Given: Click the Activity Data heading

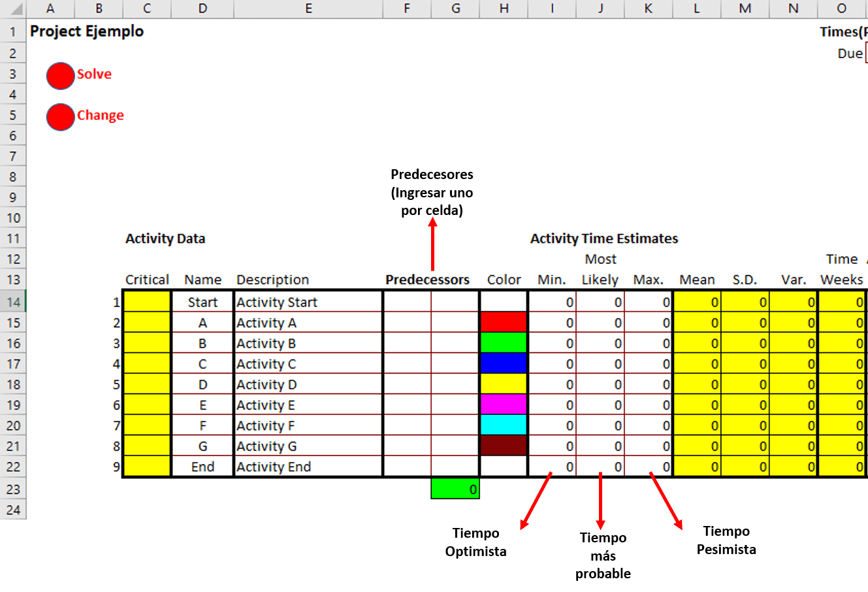Looking at the screenshot, I should coord(165,238).
